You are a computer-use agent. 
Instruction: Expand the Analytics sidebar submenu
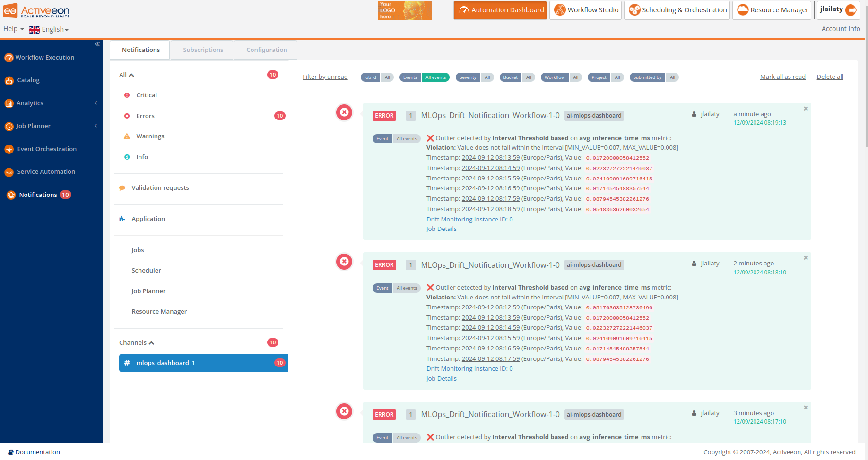pos(96,103)
